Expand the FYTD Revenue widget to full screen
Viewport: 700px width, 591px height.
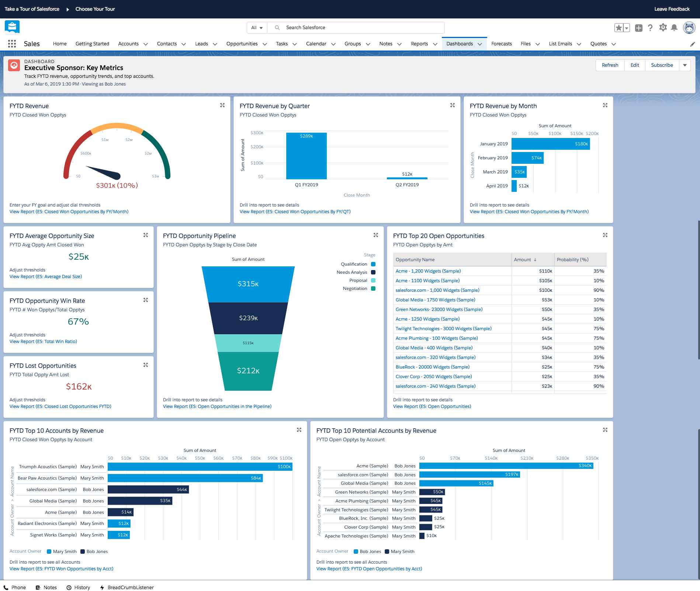pyautogui.click(x=223, y=105)
